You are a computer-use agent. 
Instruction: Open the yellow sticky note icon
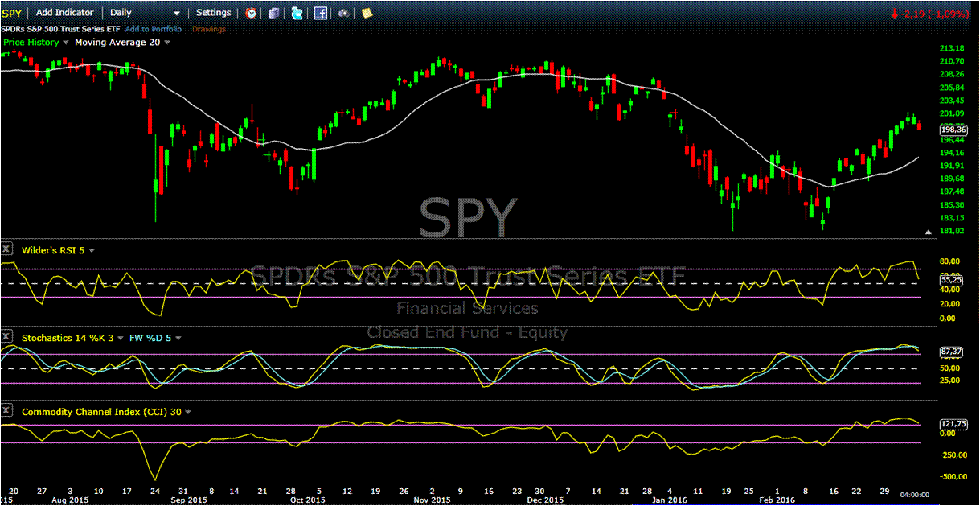[x=367, y=13]
